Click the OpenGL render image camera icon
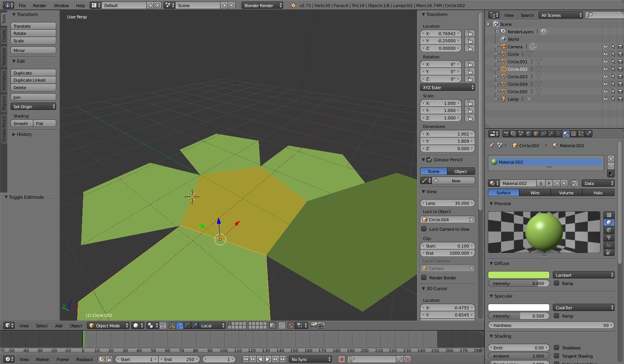Screen dimensions: 624x364 tap(313, 325)
